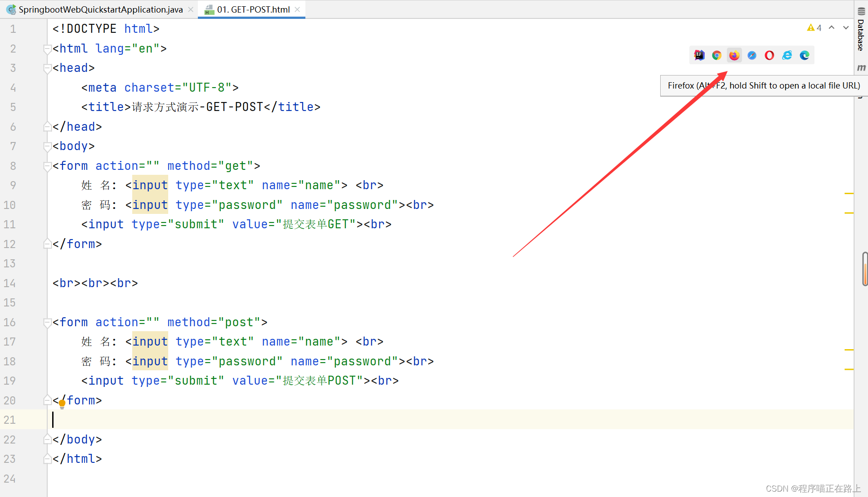Open page in built-in IntelliJ preview

[699, 55]
